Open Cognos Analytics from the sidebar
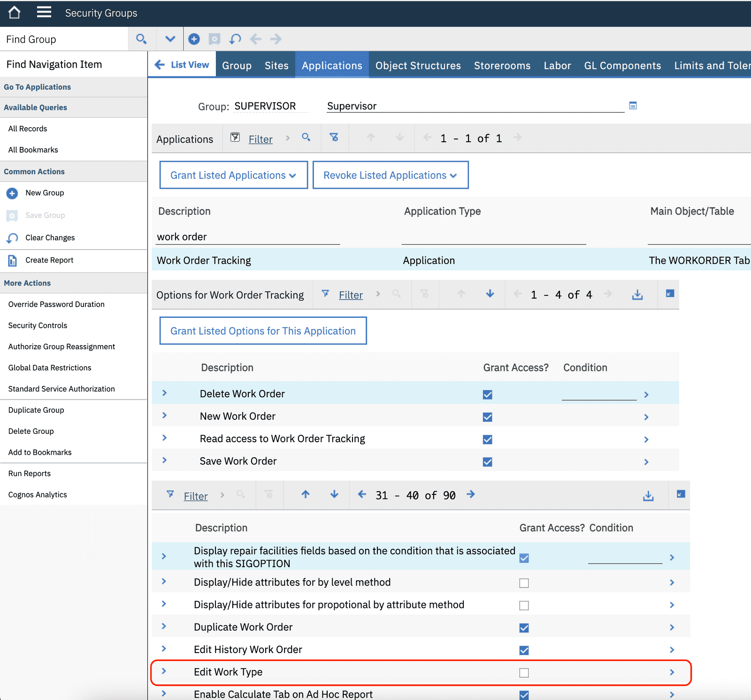This screenshot has height=700, width=751. click(38, 494)
